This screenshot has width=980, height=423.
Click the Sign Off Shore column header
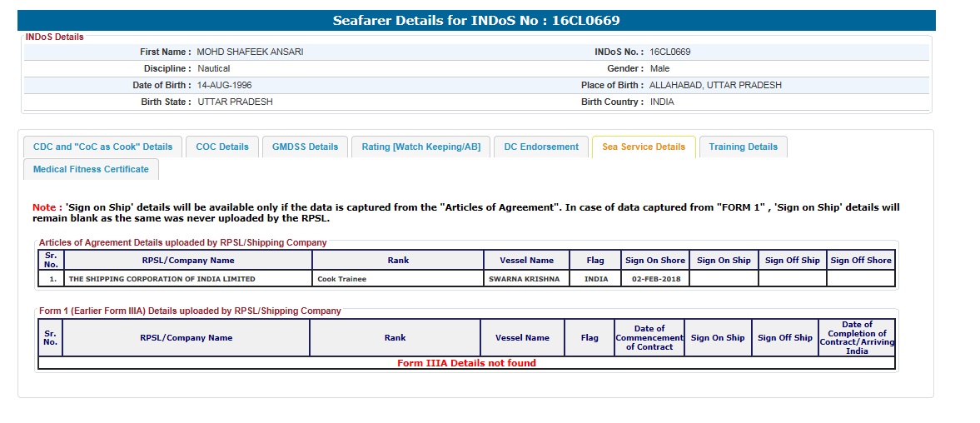click(860, 260)
